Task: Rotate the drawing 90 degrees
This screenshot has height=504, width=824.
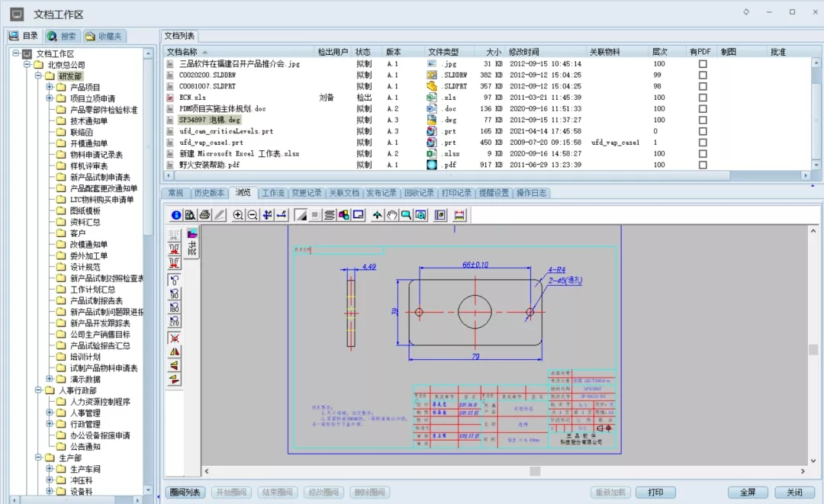Action: pos(175,294)
